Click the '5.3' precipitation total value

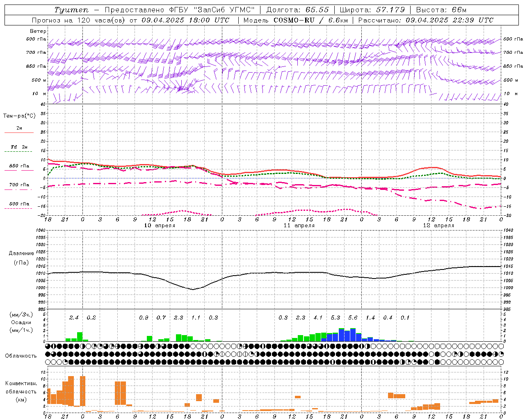[x=336, y=317]
